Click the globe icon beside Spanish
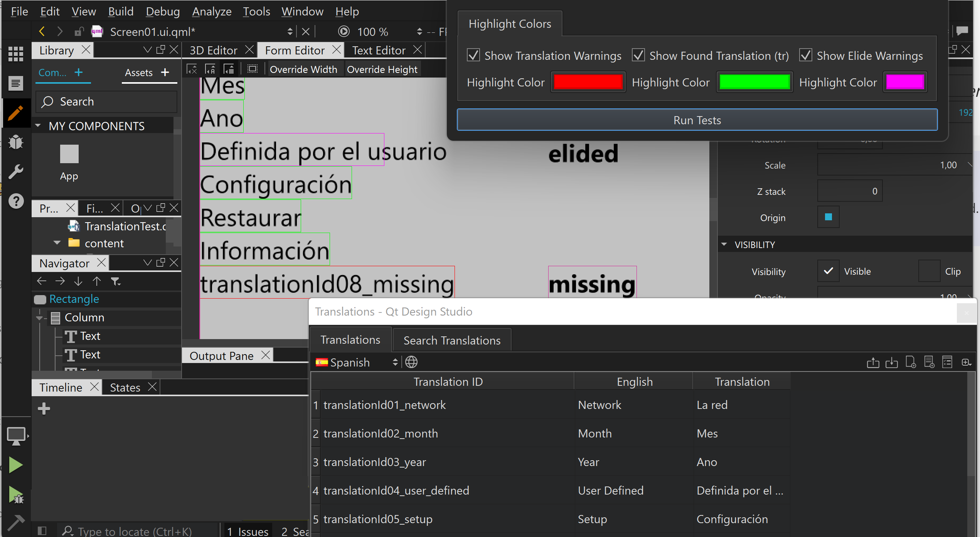The height and width of the screenshot is (537, 980). point(411,362)
